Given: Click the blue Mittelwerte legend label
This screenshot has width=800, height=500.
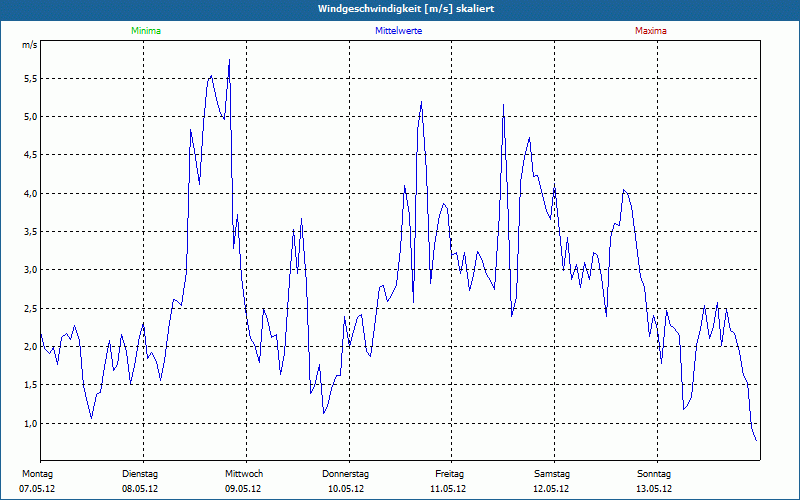Looking at the screenshot, I should [398, 31].
